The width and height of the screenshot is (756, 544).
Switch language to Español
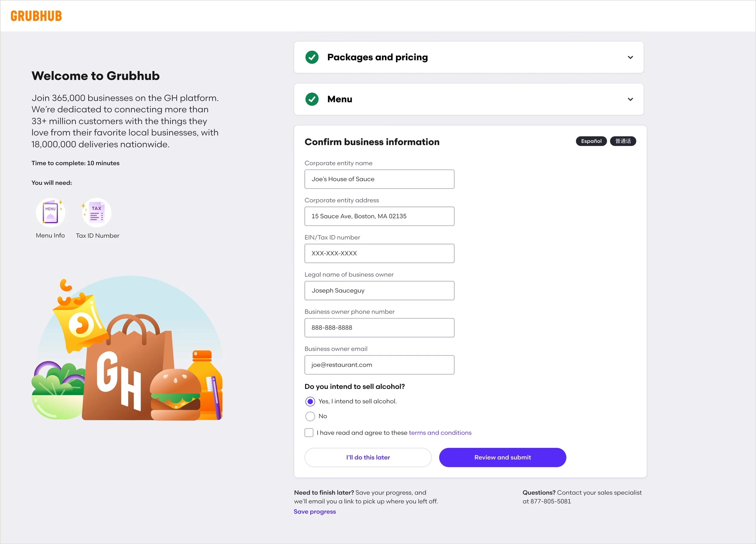(x=591, y=141)
